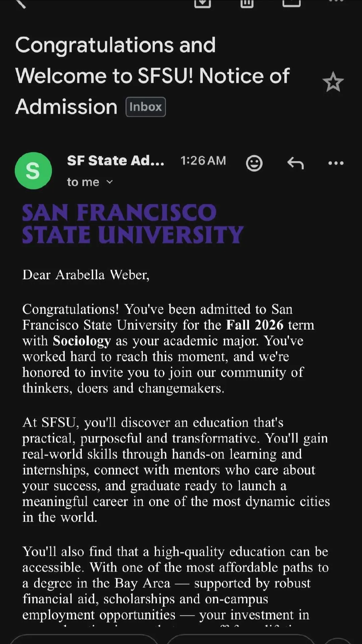Delete the email with trash icon
Screen dimensions: 362x644
247,3
